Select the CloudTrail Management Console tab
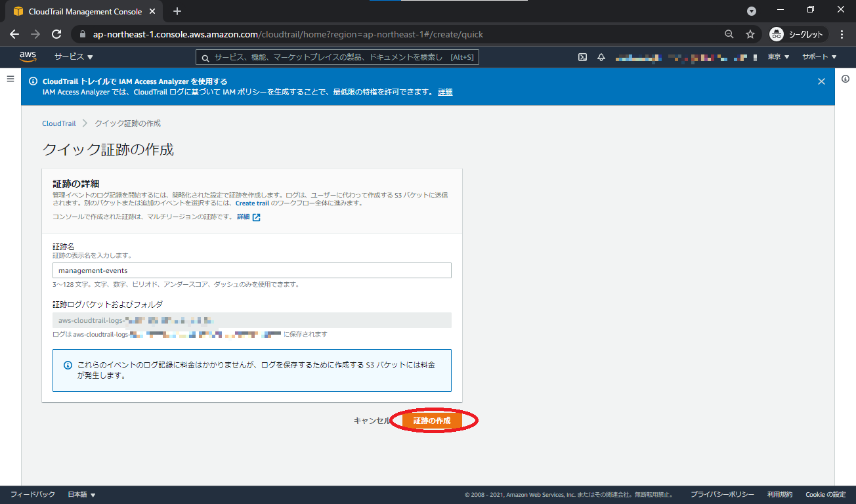Screen dimensions: 856x504 point(85,12)
